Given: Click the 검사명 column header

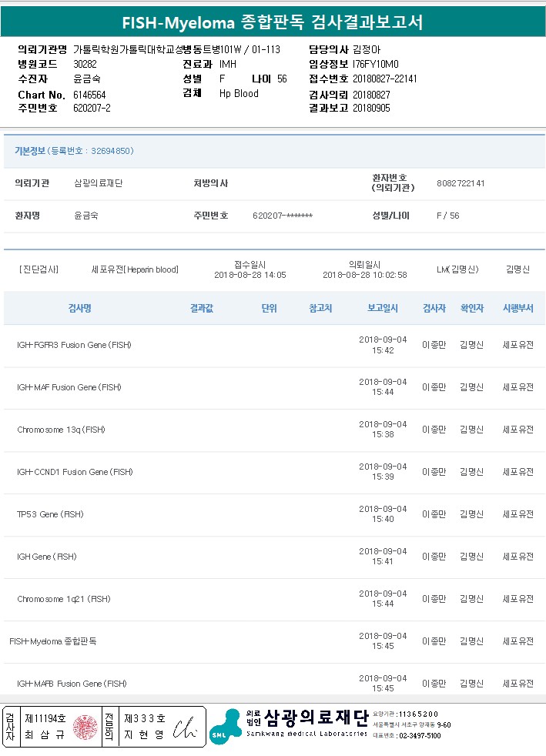Looking at the screenshot, I should (x=80, y=308).
